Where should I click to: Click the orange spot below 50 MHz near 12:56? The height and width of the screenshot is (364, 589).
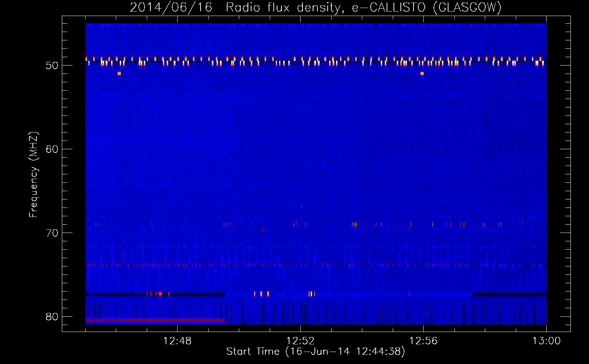(422, 74)
